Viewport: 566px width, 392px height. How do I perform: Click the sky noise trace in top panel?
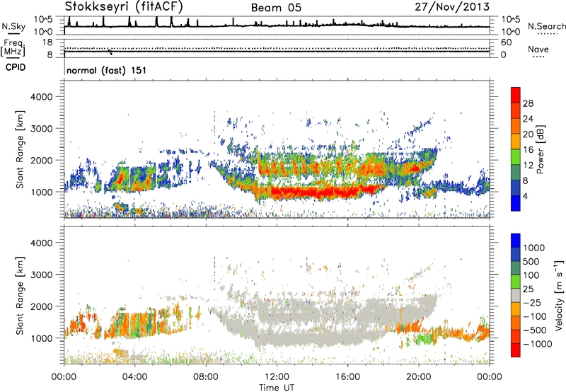[277, 25]
